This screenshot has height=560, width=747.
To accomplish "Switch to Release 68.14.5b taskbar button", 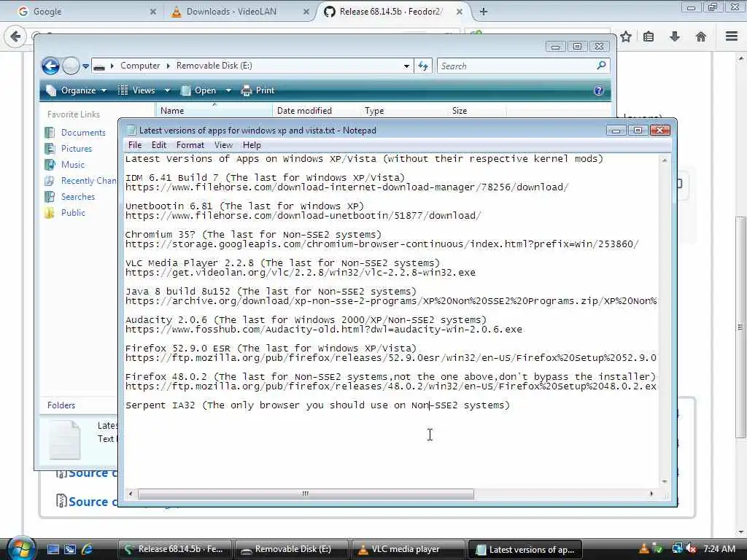I will click(174, 550).
